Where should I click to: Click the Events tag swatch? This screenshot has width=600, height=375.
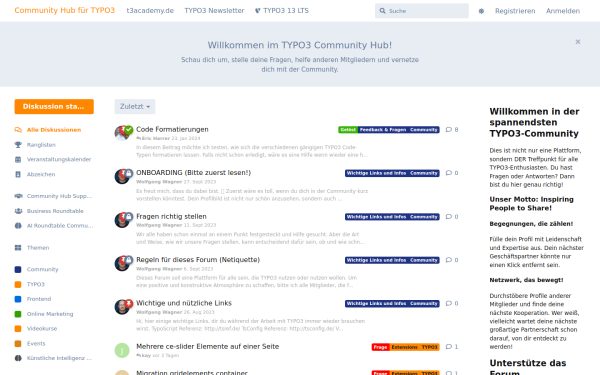tap(18, 343)
